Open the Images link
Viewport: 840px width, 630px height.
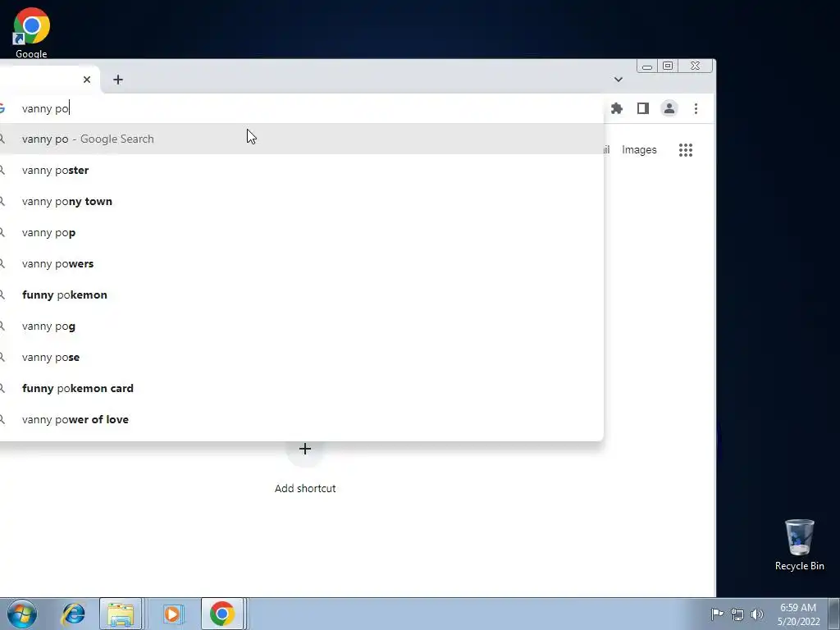[x=639, y=150]
